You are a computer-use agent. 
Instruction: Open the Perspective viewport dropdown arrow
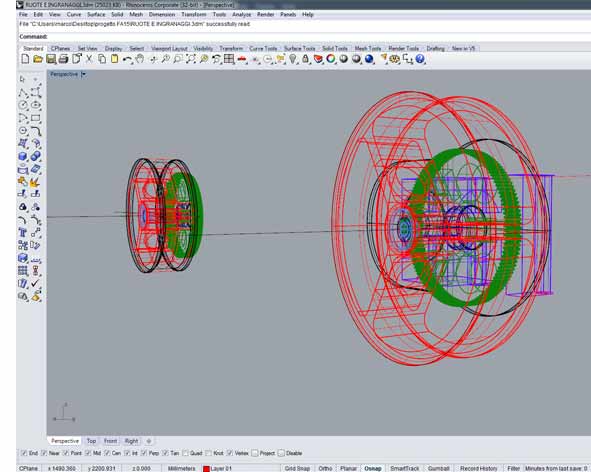click(83, 74)
